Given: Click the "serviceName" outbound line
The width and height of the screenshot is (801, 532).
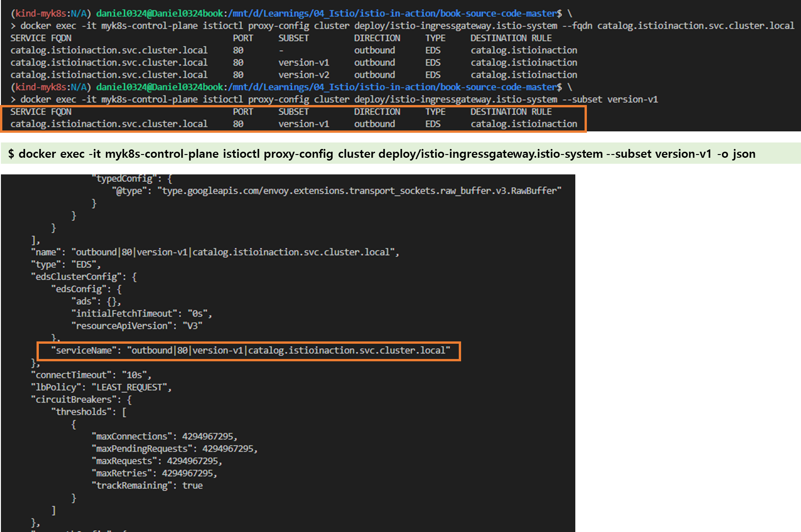Looking at the screenshot, I should (251, 351).
